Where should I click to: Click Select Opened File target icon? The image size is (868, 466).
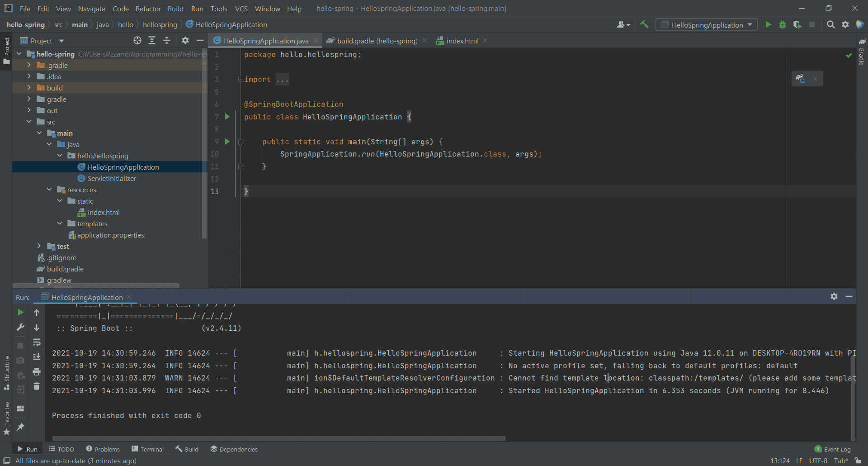(x=137, y=41)
